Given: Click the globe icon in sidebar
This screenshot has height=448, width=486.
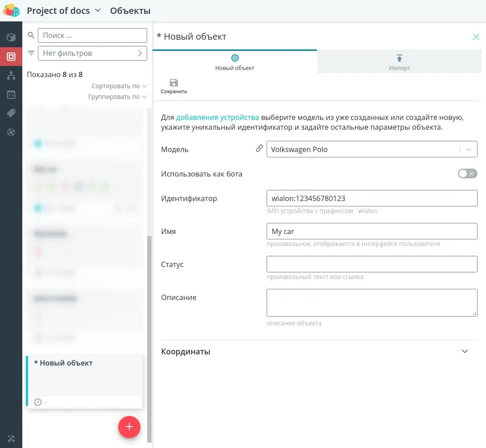Looking at the screenshot, I should [11, 132].
